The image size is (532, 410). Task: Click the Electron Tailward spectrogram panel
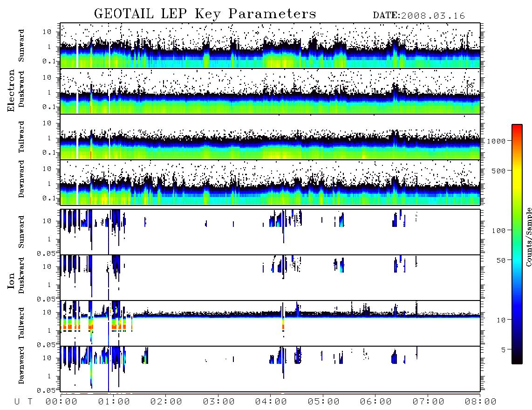tap(270, 137)
